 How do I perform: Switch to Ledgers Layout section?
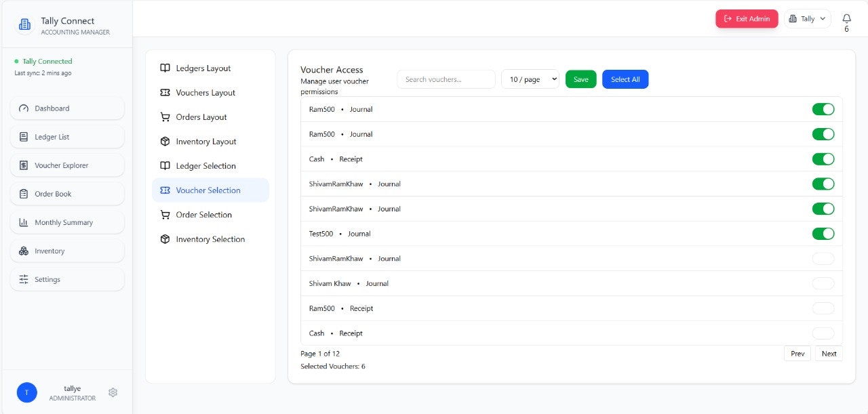210,68
